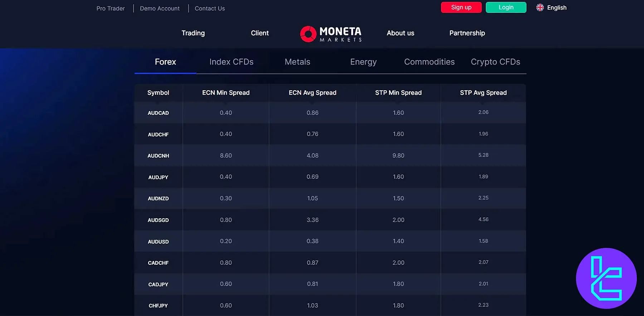Follow the Pro Trader link
Viewport: 644px width, 316px height.
(111, 8)
